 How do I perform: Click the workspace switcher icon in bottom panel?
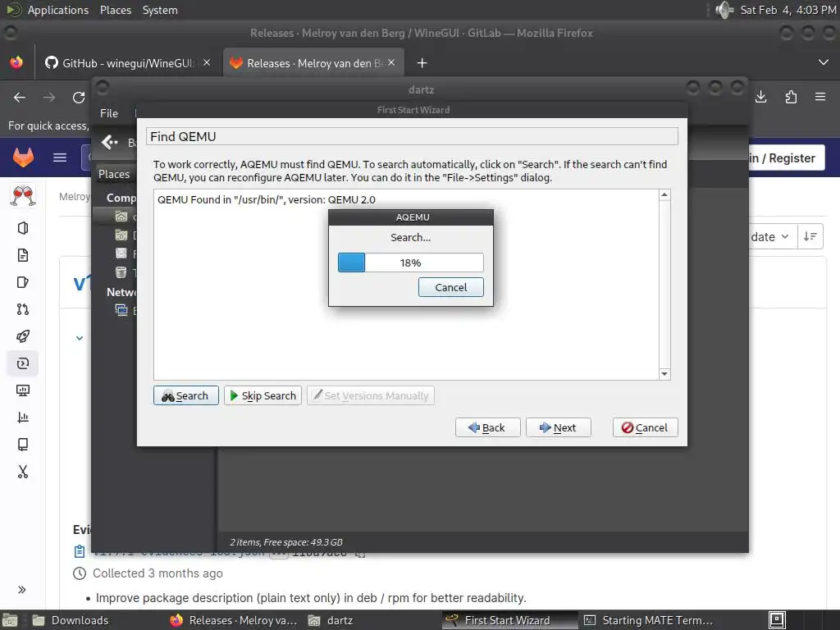pyautogui.click(x=777, y=620)
